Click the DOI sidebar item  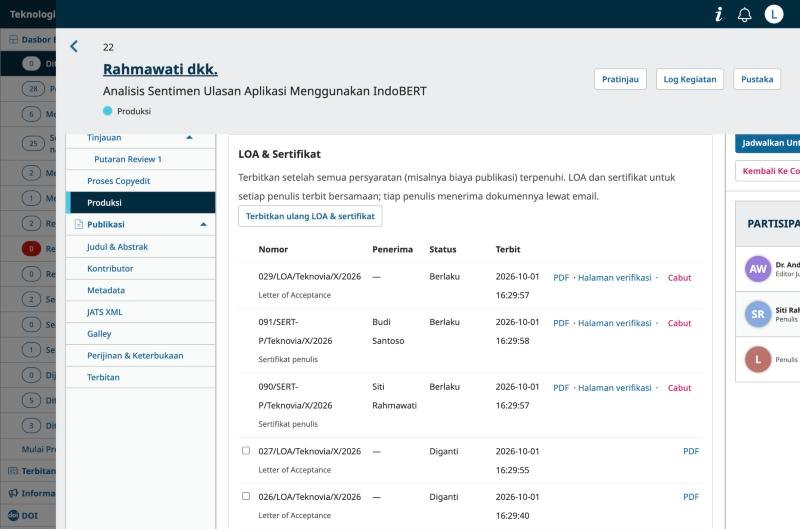(x=28, y=515)
